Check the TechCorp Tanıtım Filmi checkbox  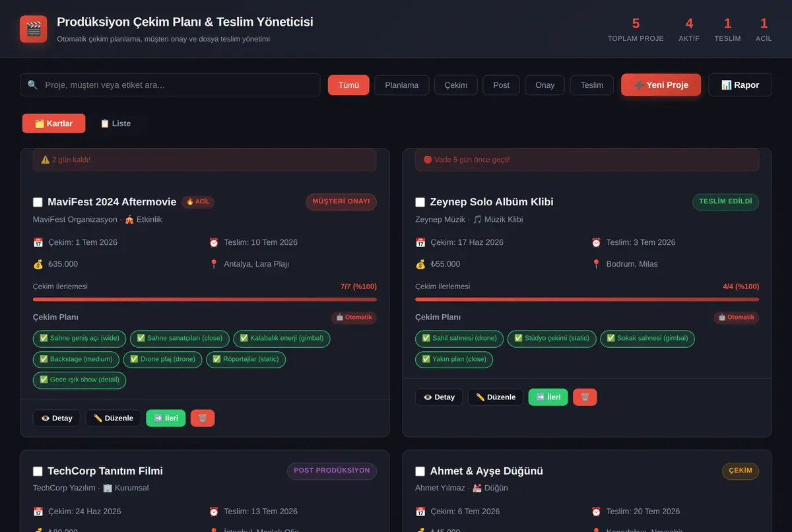[38, 471]
